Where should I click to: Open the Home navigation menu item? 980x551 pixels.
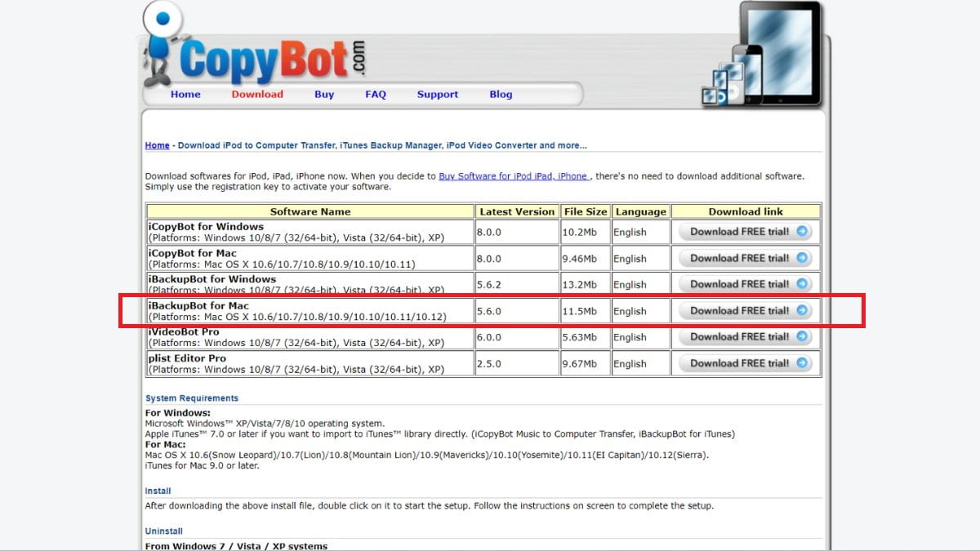pyautogui.click(x=185, y=95)
